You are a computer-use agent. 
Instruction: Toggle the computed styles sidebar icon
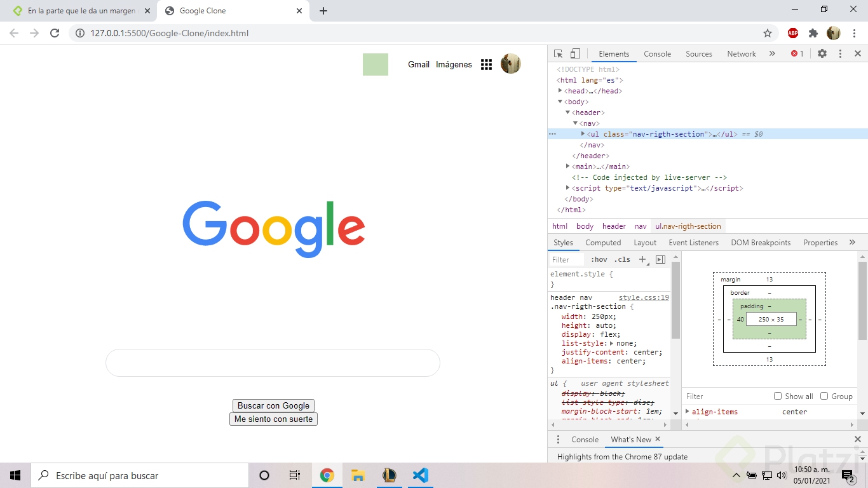(660, 259)
